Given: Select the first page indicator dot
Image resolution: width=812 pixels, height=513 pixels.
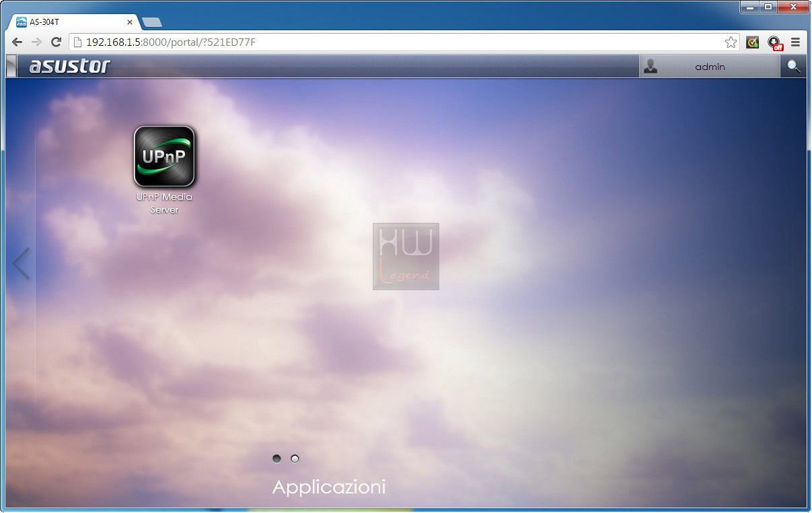Looking at the screenshot, I should click(276, 458).
